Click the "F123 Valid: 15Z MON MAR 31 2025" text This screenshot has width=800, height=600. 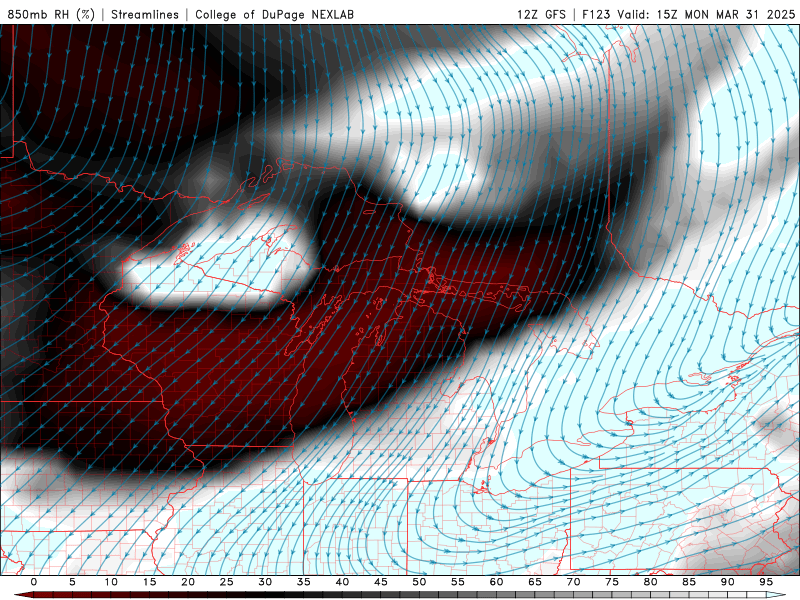point(689,14)
